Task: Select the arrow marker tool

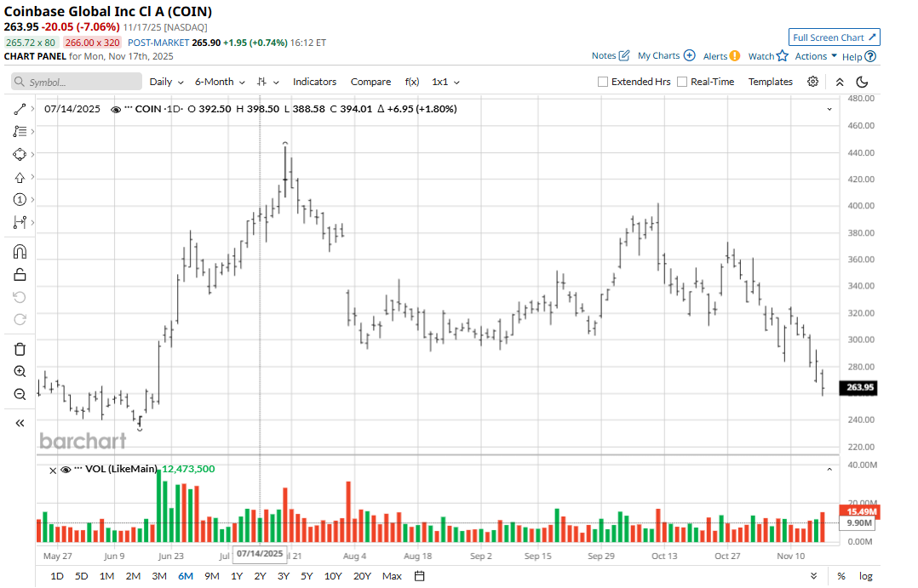Action: (20, 177)
